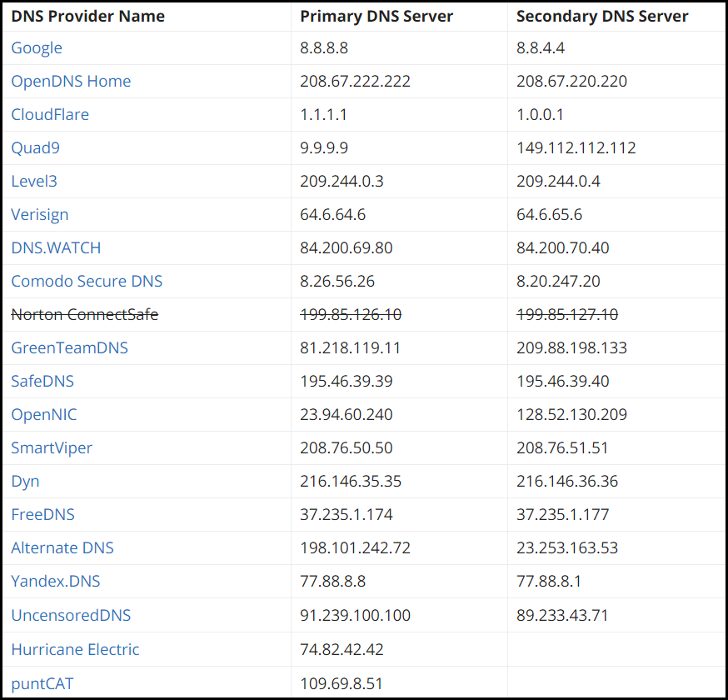Click UncensoredDNS secondary address 89.233.43.71

coord(562,616)
